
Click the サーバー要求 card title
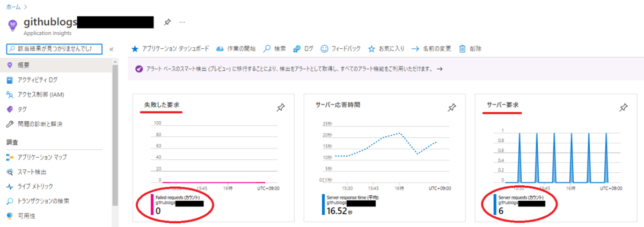503,105
